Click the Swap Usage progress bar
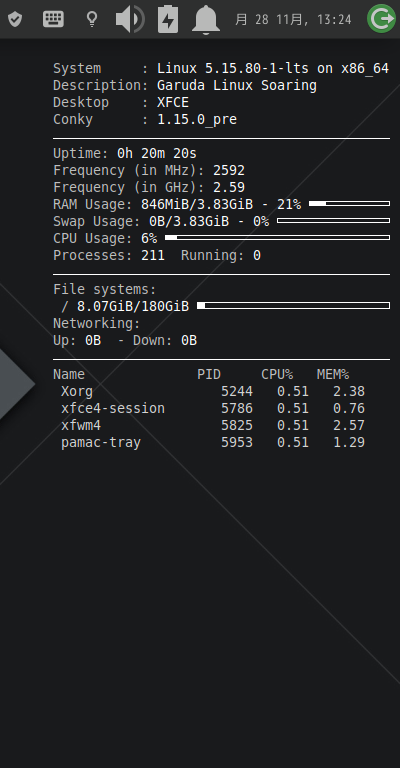Viewport: 400px width, 768px height. coord(333,220)
